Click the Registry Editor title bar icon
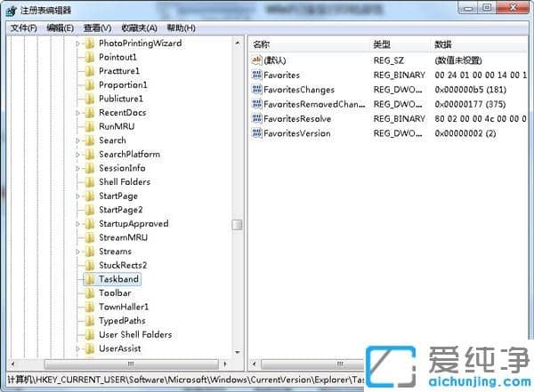 (12, 11)
